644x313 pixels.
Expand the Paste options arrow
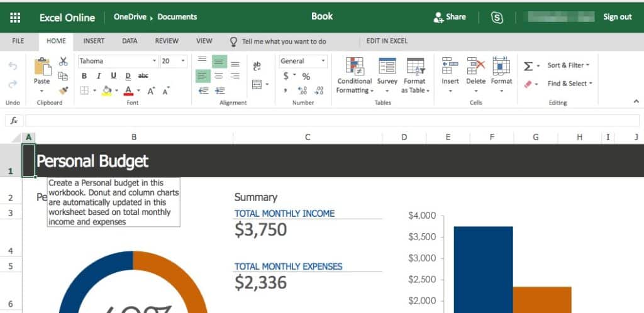coord(42,91)
